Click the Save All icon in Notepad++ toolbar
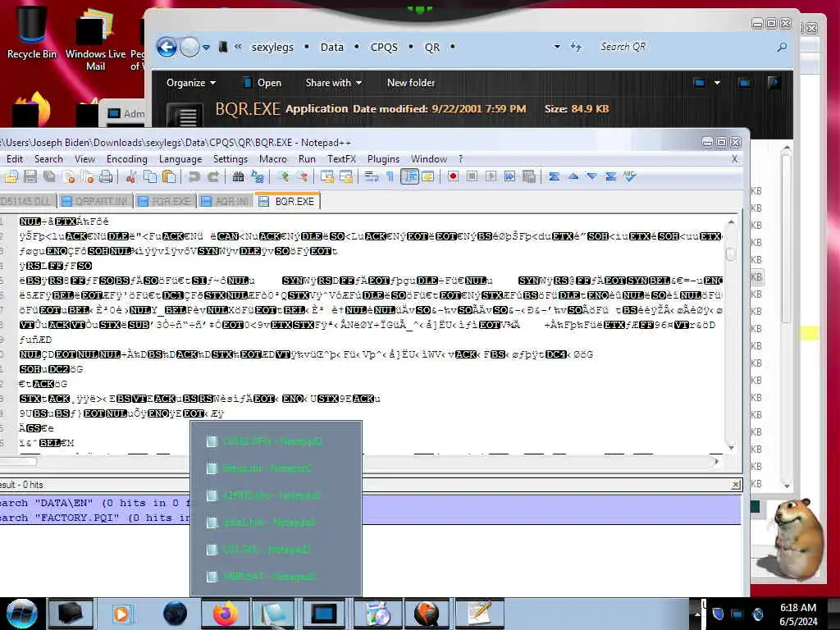Viewport: 840px width, 630px height. [x=49, y=176]
